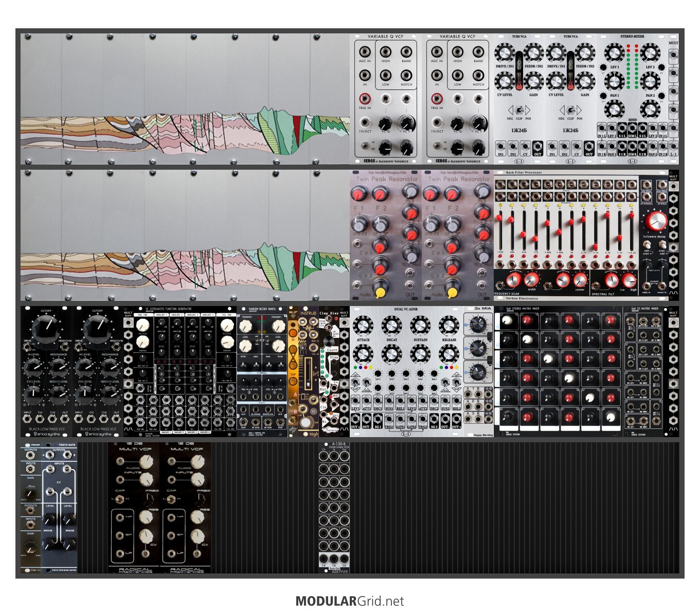
Task: Flip NEG/CLIP/POS switch on left Tube VCA
Action: [x=519, y=110]
